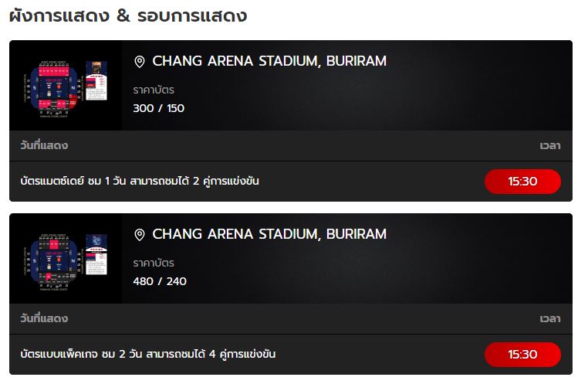588x384 pixels.
Task: View the poster image beside the 480 / 240 seating map
Action: click(96, 254)
